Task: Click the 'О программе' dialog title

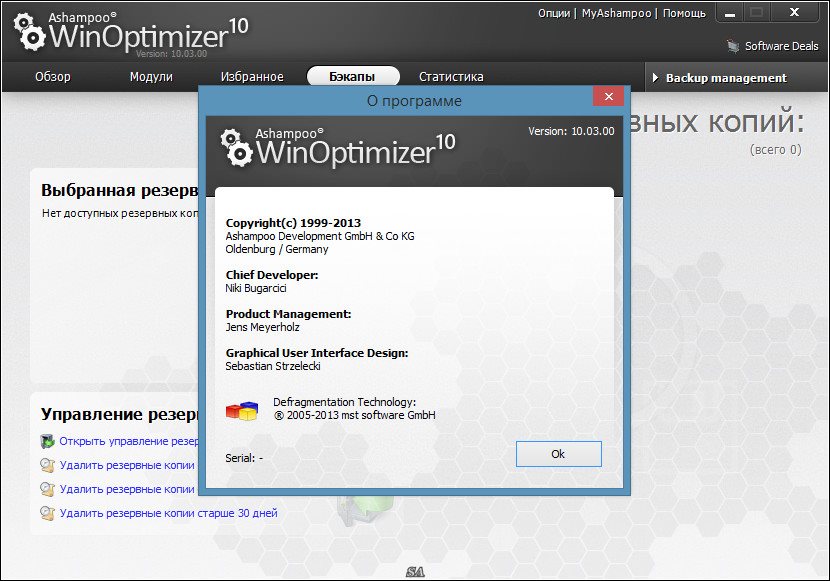Action: click(414, 101)
